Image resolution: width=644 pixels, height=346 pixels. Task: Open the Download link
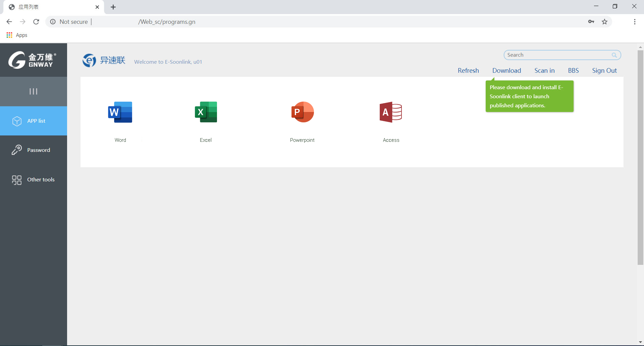(506, 70)
